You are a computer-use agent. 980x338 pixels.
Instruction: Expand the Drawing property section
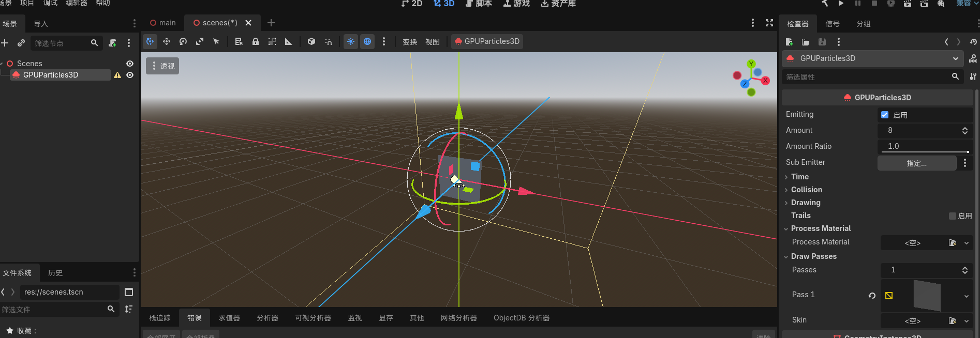click(x=806, y=203)
